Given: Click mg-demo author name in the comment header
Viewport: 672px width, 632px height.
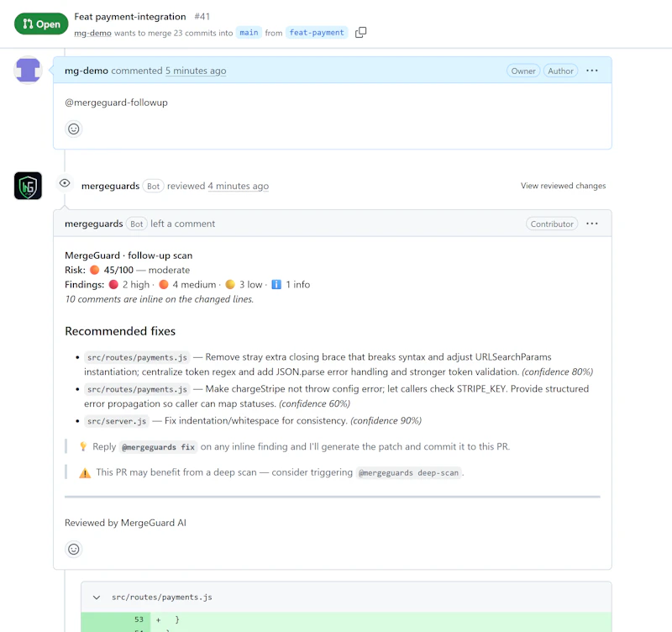Looking at the screenshot, I should (x=87, y=71).
